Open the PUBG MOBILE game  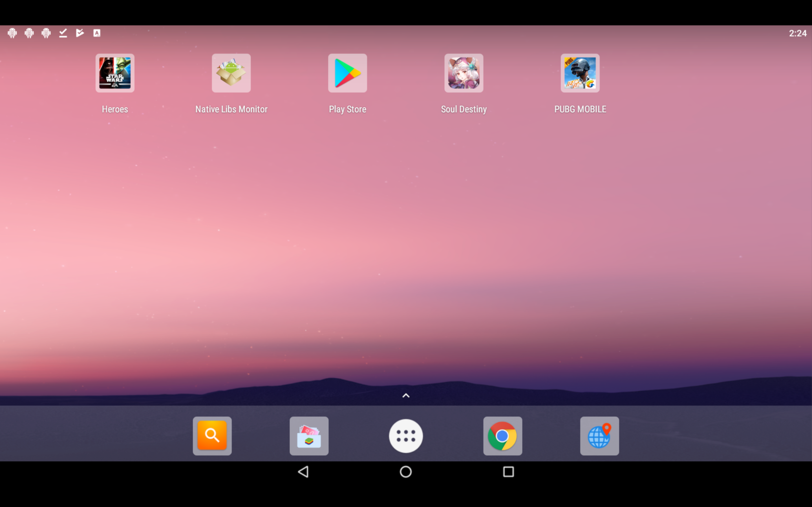tap(580, 73)
